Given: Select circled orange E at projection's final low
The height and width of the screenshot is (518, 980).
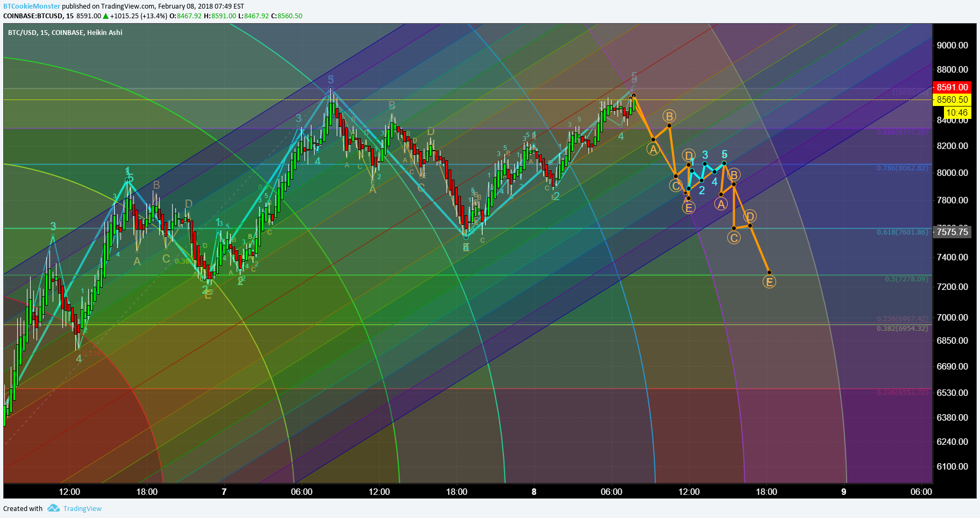Looking at the screenshot, I should [x=770, y=282].
